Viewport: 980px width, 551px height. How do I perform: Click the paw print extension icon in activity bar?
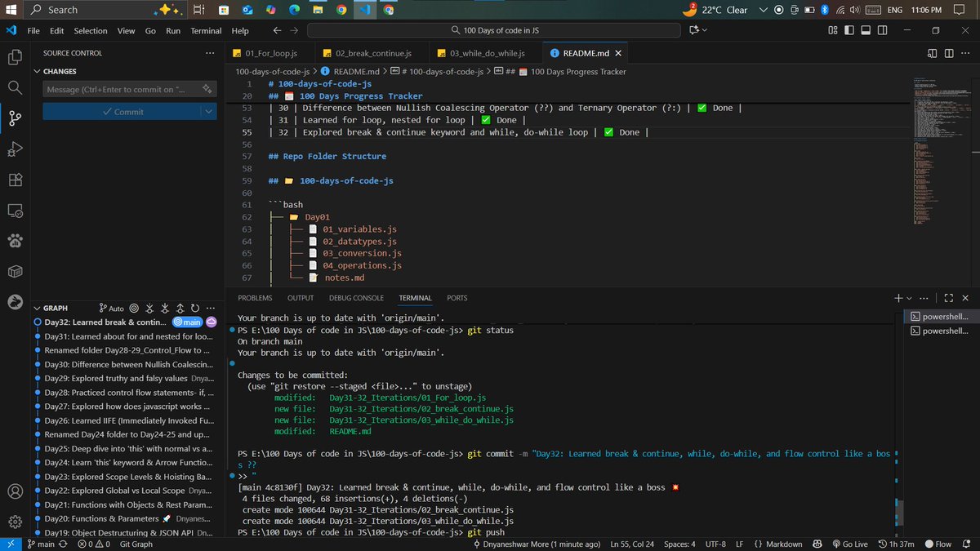coord(15,241)
